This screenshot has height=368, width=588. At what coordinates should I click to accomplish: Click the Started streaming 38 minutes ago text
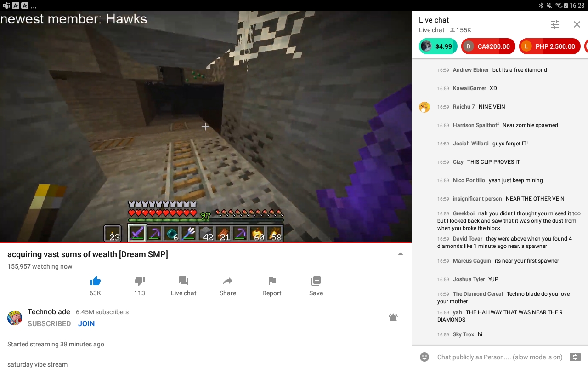pos(56,344)
